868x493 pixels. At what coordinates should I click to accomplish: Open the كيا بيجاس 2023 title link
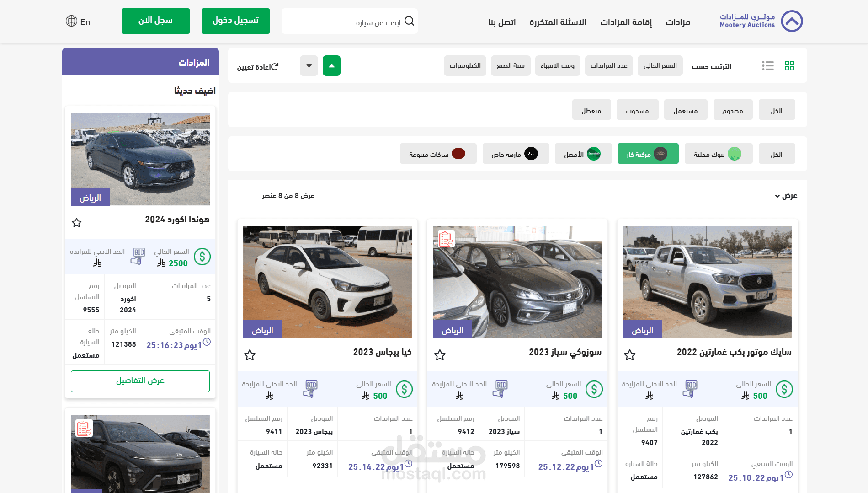pyautogui.click(x=382, y=352)
